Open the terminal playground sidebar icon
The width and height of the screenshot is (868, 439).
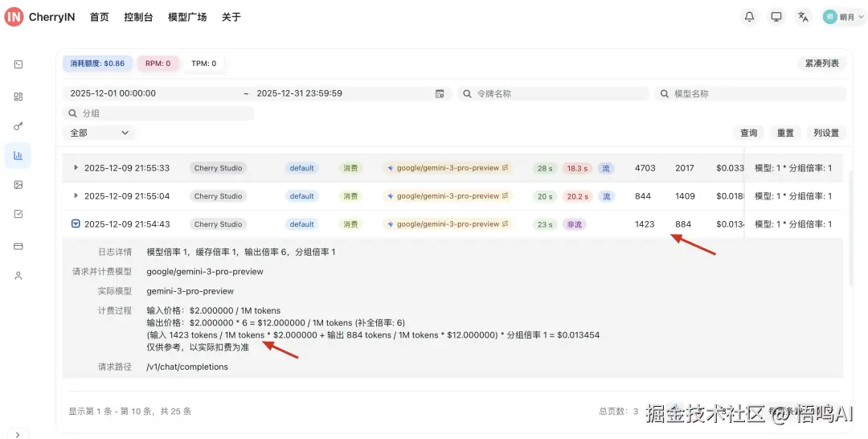(18, 64)
